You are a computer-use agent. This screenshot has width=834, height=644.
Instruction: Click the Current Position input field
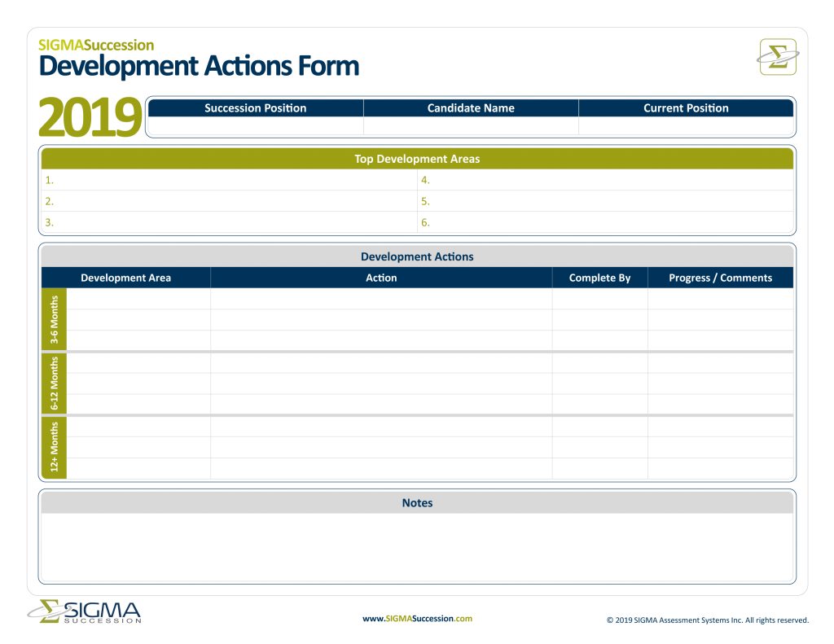686,126
